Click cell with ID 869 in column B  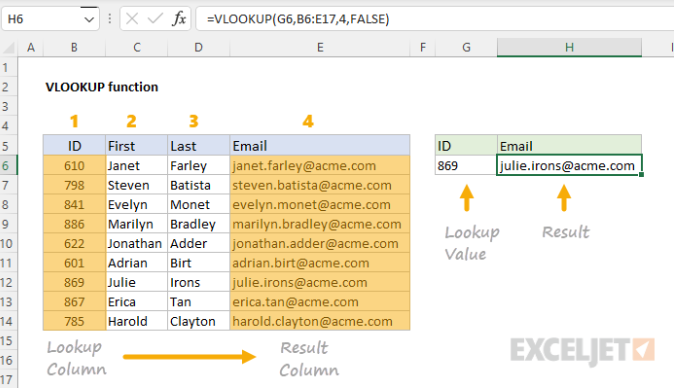[x=74, y=282]
